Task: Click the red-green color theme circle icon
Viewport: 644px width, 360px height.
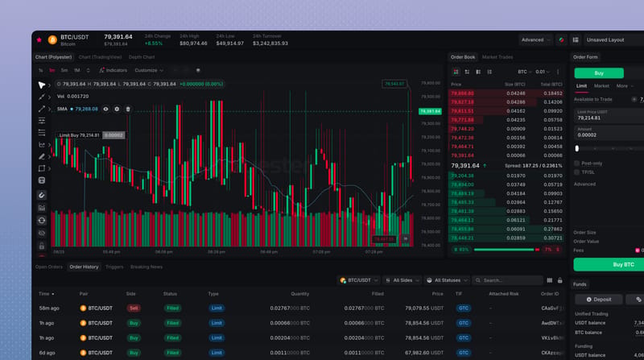Action: (x=561, y=39)
